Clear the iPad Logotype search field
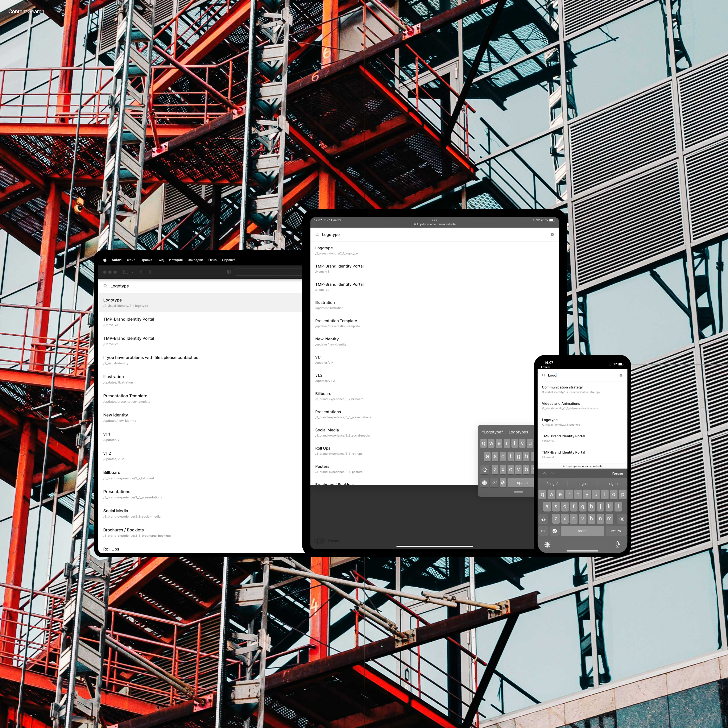 coord(552,234)
